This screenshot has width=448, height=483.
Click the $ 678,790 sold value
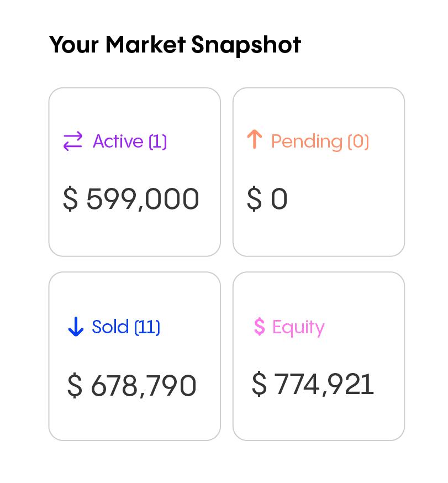pyautogui.click(x=132, y=385)
